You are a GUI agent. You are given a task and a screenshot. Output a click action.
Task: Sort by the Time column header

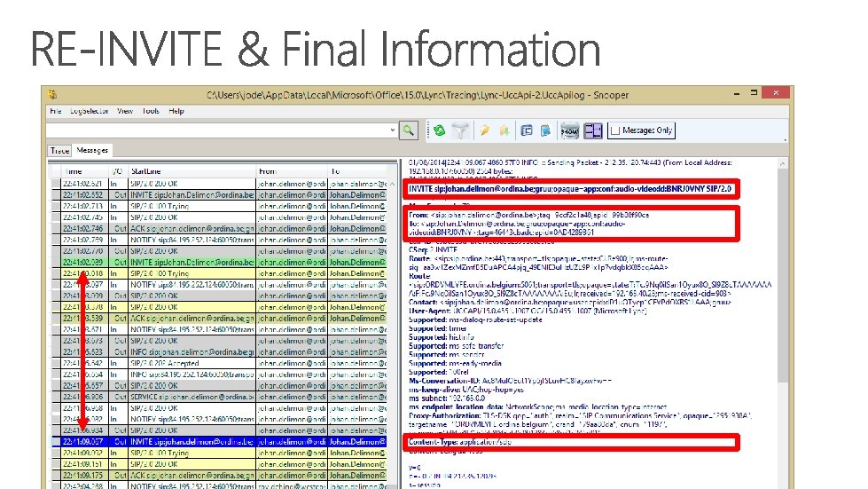point(85,171)
